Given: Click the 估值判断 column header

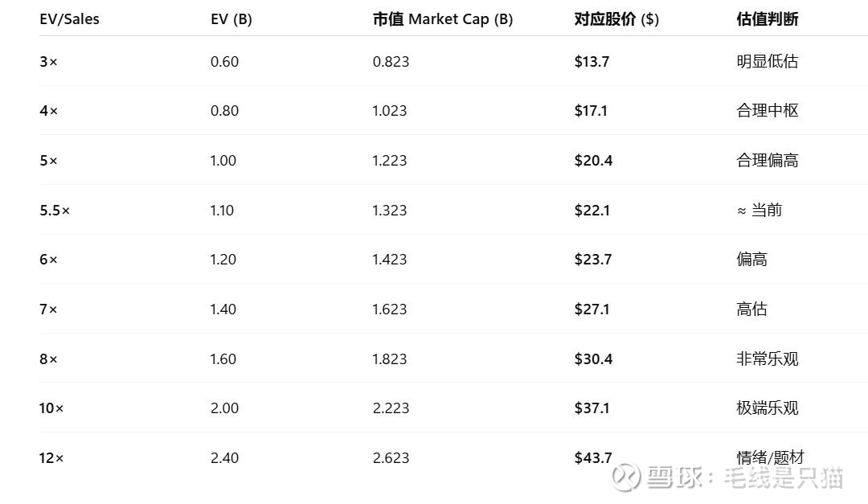Looking at the screenshot, I should 768,18.
